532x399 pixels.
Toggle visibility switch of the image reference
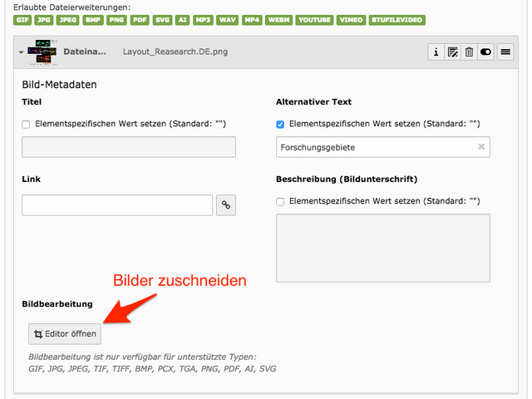pos(485,52)
